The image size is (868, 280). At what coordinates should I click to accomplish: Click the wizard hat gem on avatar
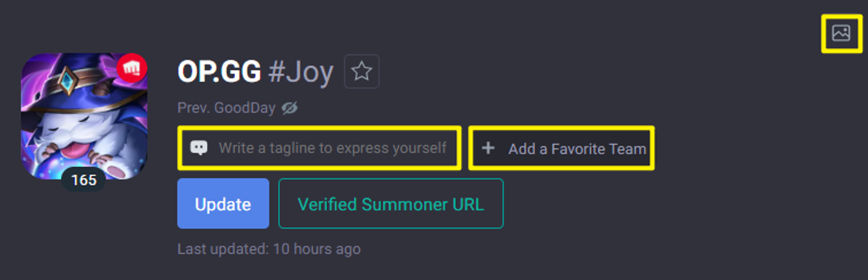(67, 80)
